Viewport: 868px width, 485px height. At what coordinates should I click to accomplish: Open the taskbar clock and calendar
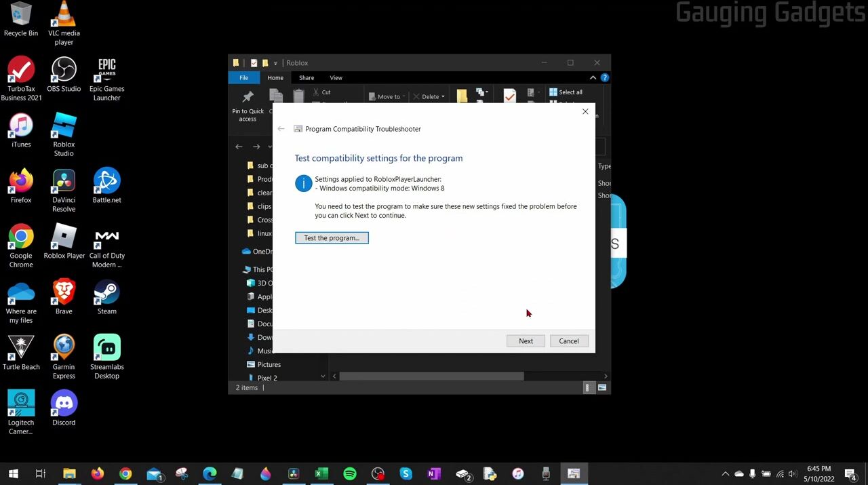pos(819,473)
